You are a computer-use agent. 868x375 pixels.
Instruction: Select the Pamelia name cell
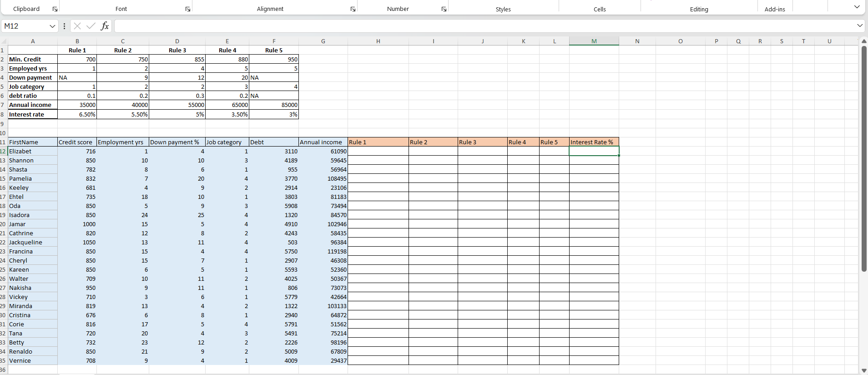coord(33,178)
